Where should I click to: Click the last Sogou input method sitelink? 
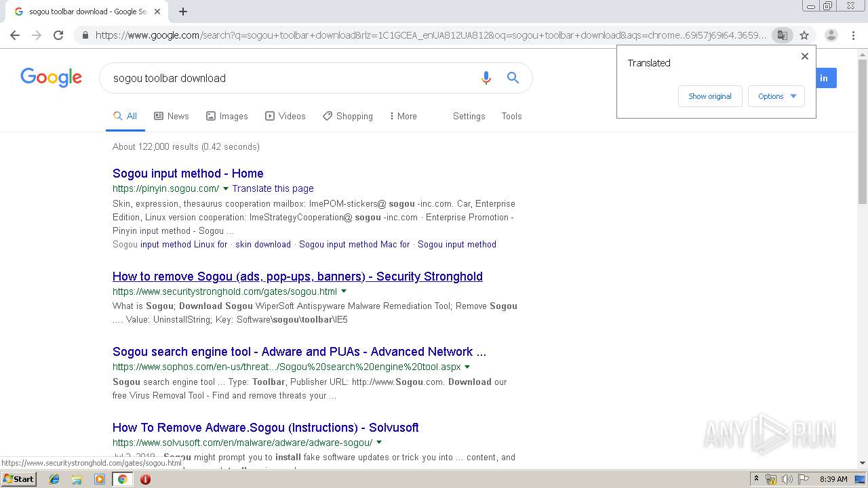pos(457,245)
